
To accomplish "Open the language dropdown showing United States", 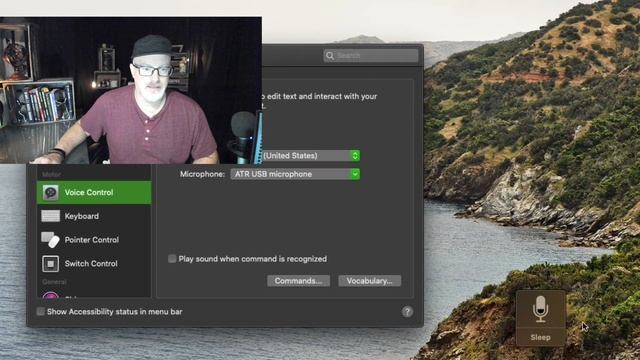I will 311,156.
